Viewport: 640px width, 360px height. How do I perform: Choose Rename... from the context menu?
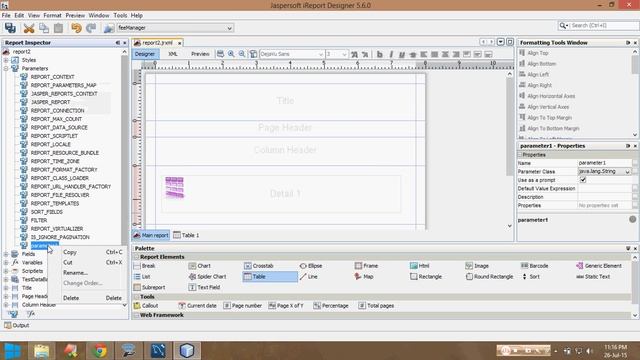coord(92,273)
